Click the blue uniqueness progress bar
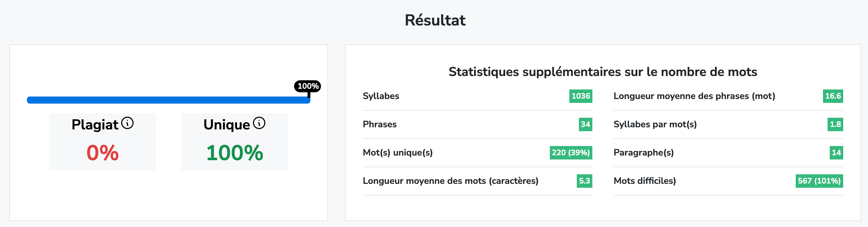This screenshot has width=868, height=227. click(168, 100)
